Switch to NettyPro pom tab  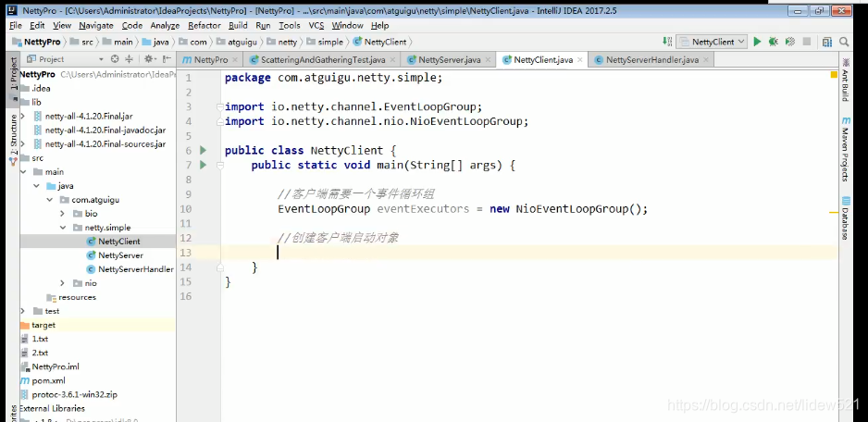point(210,60)
